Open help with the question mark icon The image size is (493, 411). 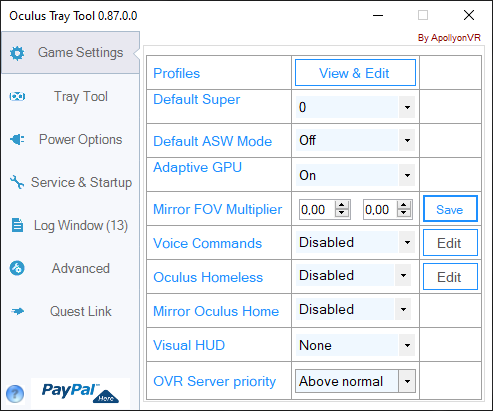point(15,394)
